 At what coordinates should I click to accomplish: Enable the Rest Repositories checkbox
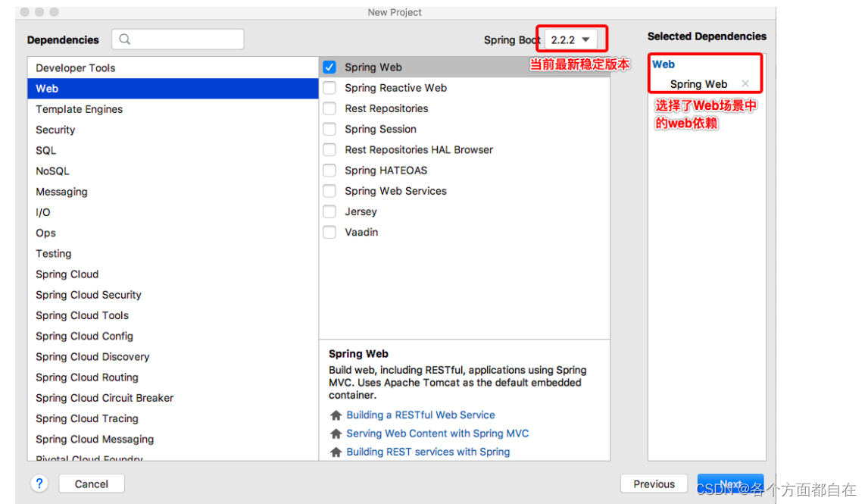329,108
